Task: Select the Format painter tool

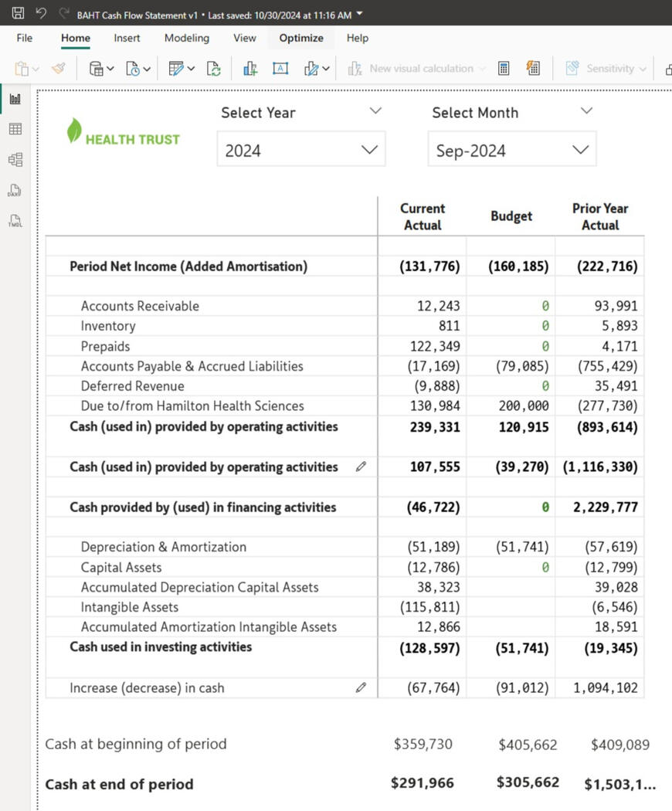Action: 59,68
